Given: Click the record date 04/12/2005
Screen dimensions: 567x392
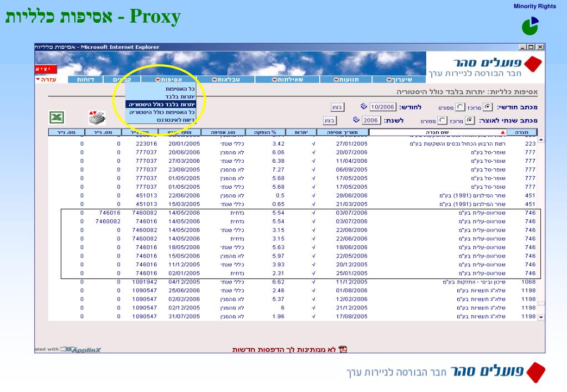Looking at the screenshot, I should pyautogui.click(x=184, y=282).
